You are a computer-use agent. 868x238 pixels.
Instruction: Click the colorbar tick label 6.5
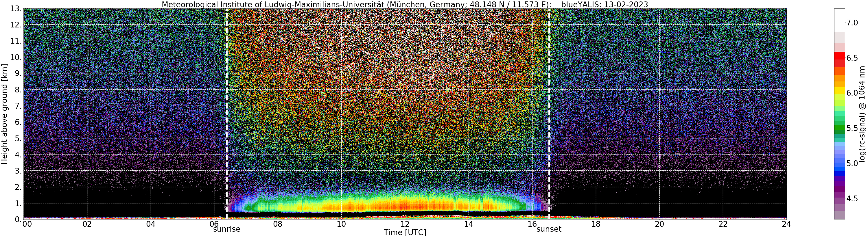coord(852,58)
